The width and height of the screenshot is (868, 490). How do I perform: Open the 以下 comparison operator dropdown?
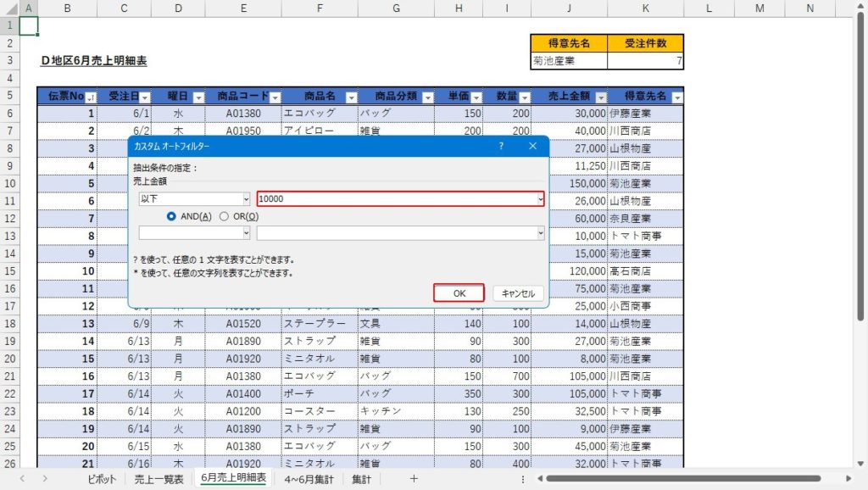tap(246, 198)
